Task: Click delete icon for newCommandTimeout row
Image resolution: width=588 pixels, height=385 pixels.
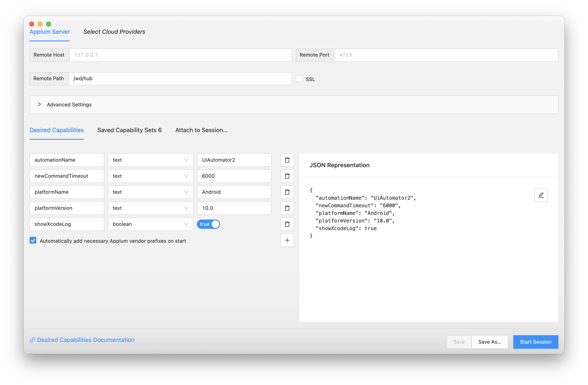Action: click(287, 176)
